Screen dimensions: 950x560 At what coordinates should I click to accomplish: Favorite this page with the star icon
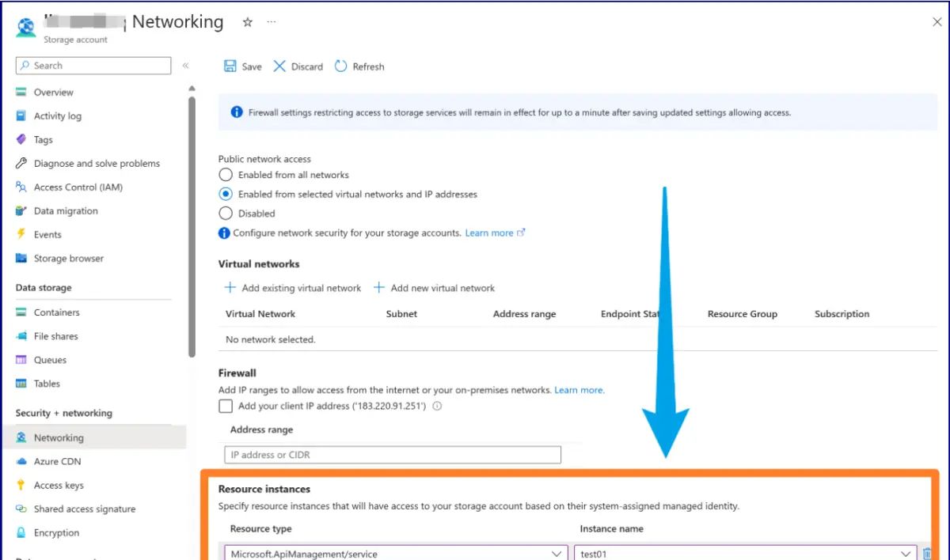(247, 23)
